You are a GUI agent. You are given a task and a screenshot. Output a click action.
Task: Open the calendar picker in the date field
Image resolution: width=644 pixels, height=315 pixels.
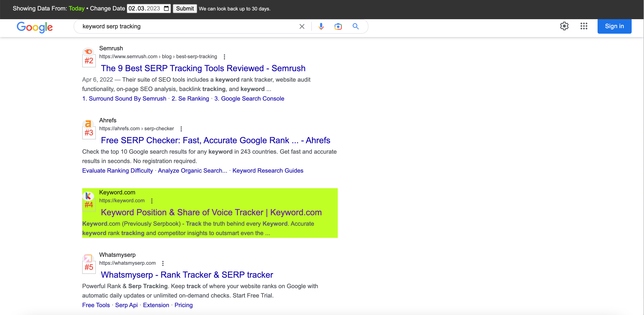click(x=166, y=9)
